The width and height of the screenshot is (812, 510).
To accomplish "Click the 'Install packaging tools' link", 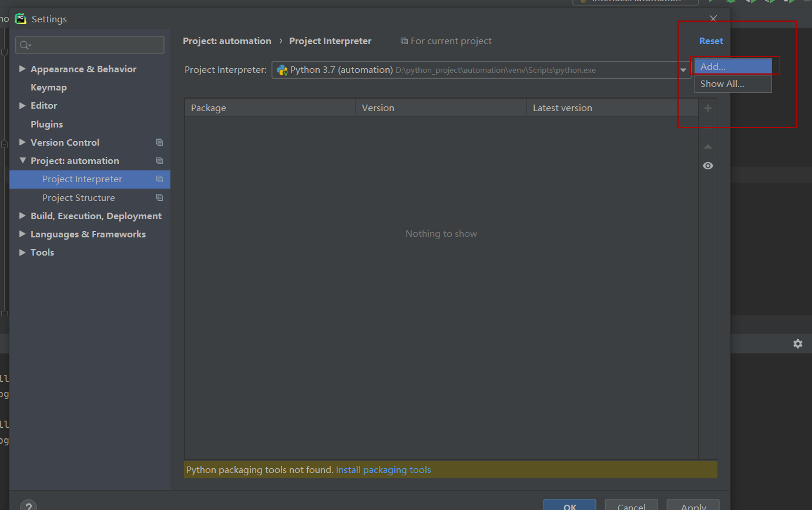I will point(383,469).
